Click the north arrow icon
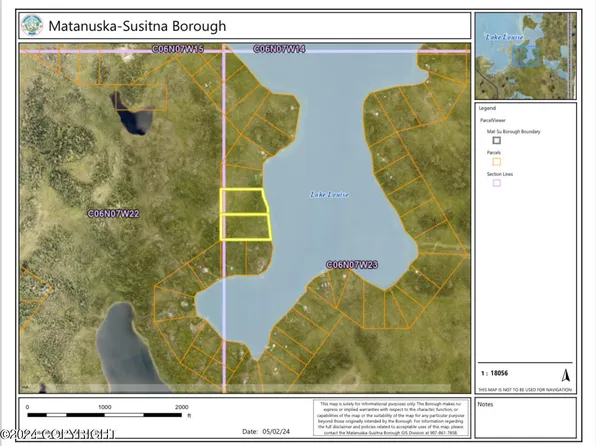 (x=566, y=375)
